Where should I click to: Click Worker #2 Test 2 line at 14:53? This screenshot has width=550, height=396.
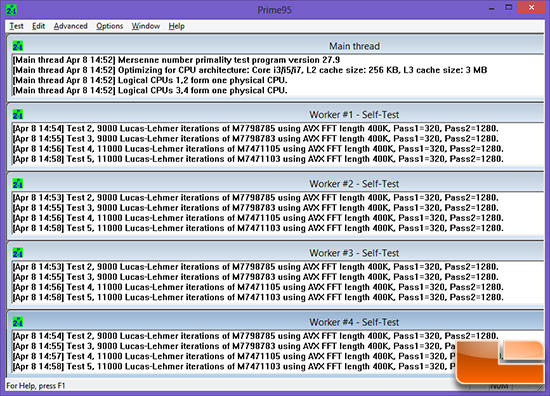point(255,197)
